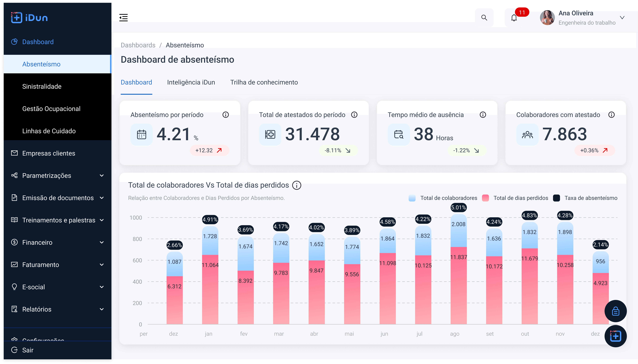Expand the Parametrizações chevron
638x364 pixels.
click(102, 175)
